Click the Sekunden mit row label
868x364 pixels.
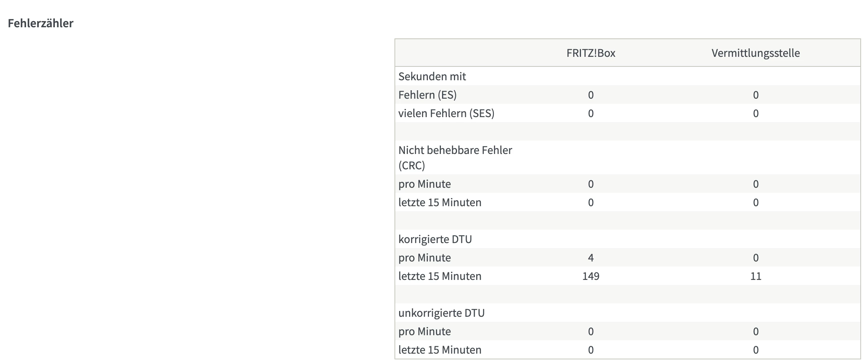tap(432, 76)
